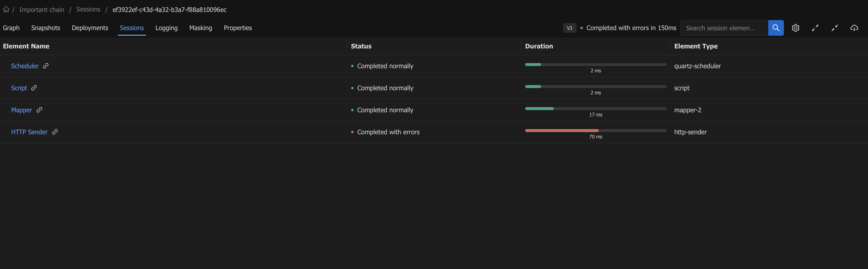This screenshot has width=868, height=269.
Task: Click Script's Completed normally status
Action: (385, 88)
